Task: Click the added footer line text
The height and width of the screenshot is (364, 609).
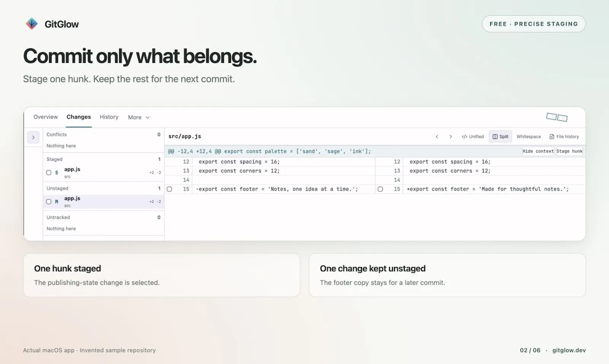Action: pyautogui.click(x=488, y=189)
